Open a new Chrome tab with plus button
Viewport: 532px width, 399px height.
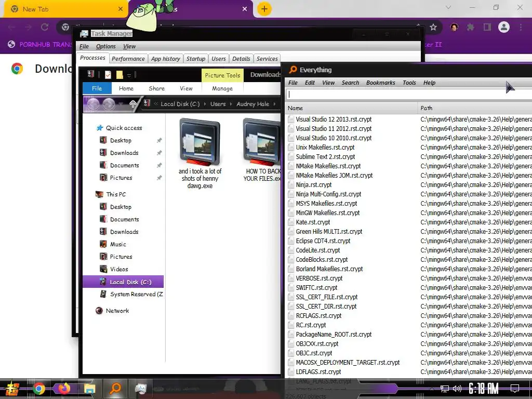coord(264,9)
